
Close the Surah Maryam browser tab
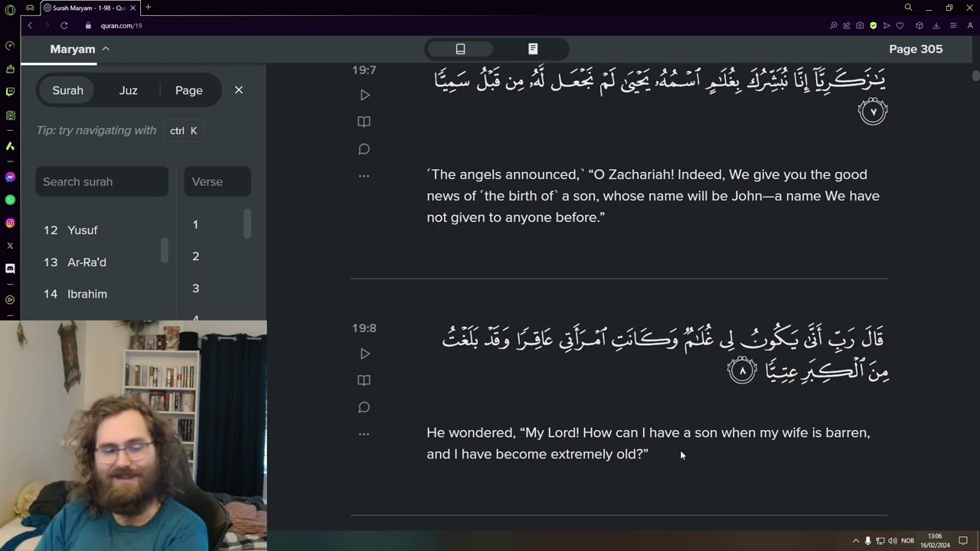[x=132, y=8]
